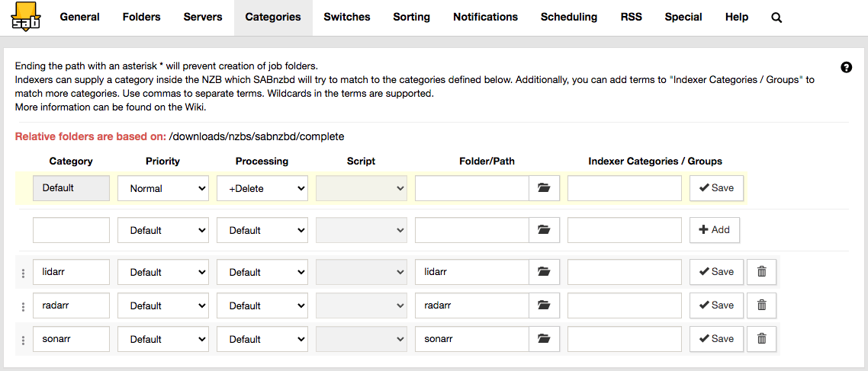Save the radarr category row
Viewport: 868px width, 371px height.
point(716,305)
